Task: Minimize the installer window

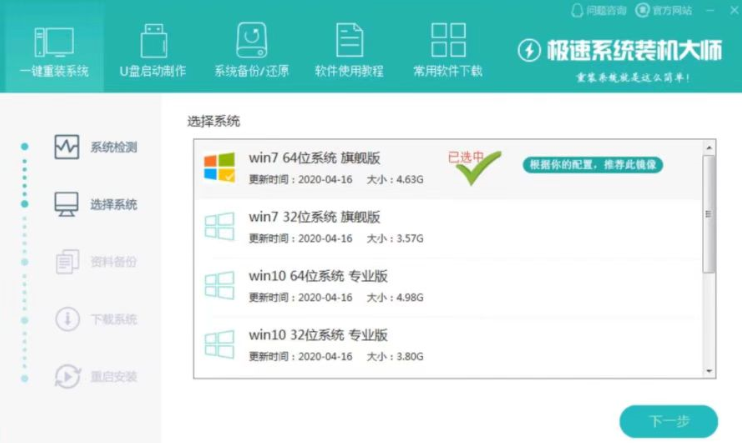Action: (x=710, y=10)
